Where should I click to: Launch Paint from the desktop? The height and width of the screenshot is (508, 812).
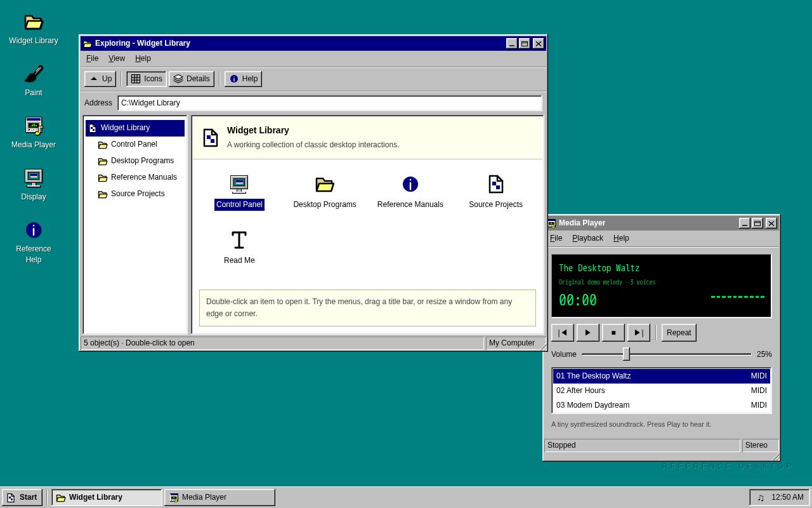[x=34, y=81]
